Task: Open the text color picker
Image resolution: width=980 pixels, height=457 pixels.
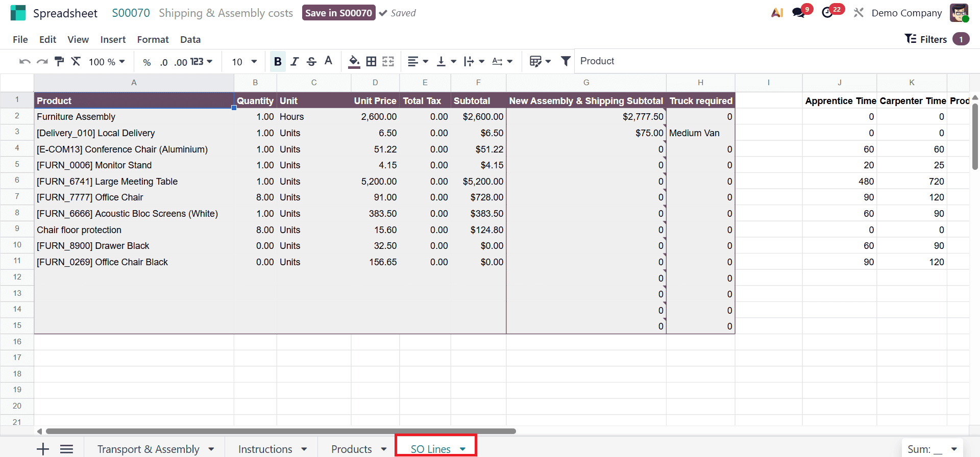Action: (329, 61)
